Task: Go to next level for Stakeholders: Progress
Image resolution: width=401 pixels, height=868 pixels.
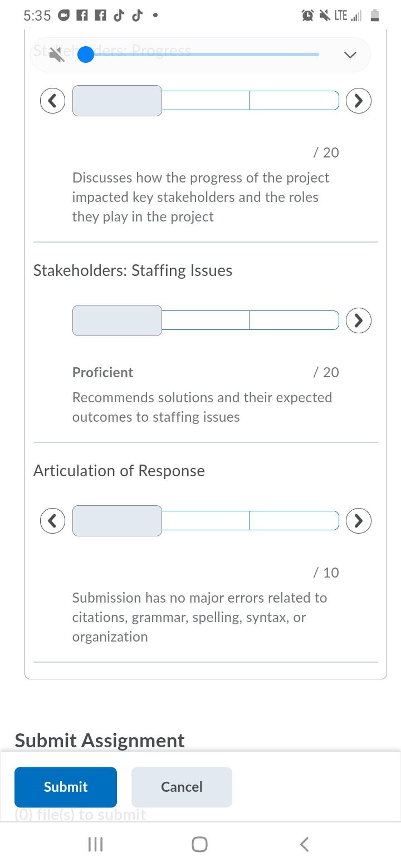Action: click(x=359, y=101)
